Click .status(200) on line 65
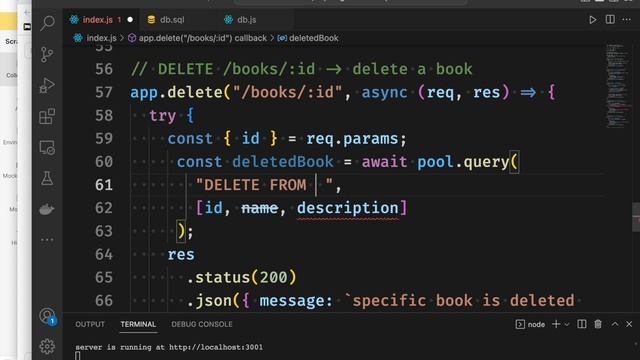Viewport: 640px width, 360px height. click(x=241, y=278)
